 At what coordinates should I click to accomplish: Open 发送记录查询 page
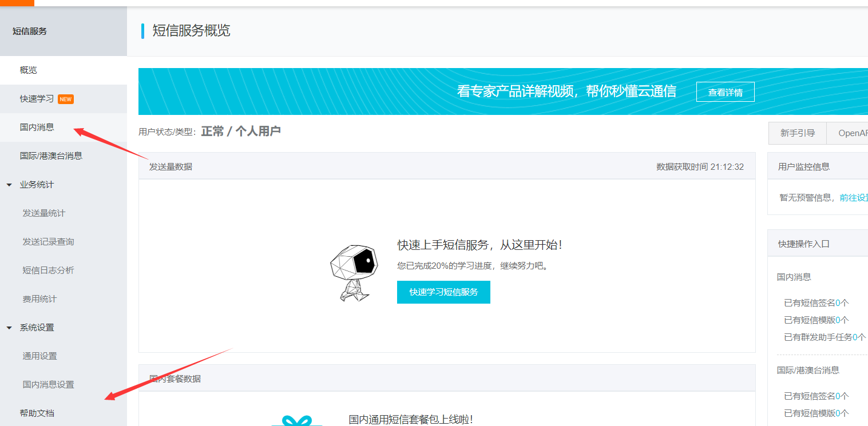49,242
